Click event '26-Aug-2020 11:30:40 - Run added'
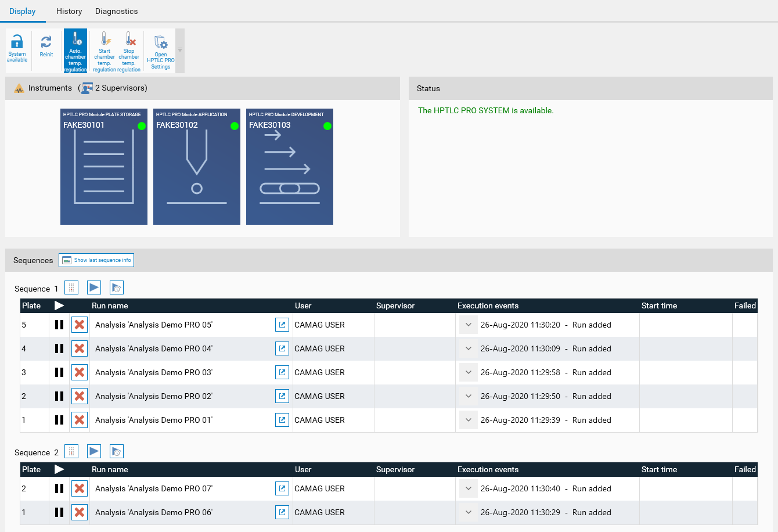The height and width of the screenshot is (532, 778). (x=546, y=488)
